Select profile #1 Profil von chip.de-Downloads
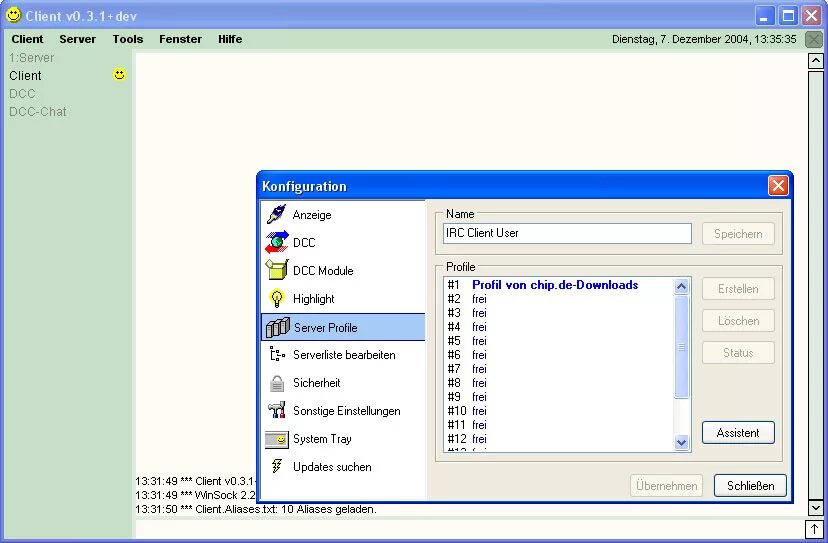The height and width of the screenshot is (543, 828). (559, 285)
